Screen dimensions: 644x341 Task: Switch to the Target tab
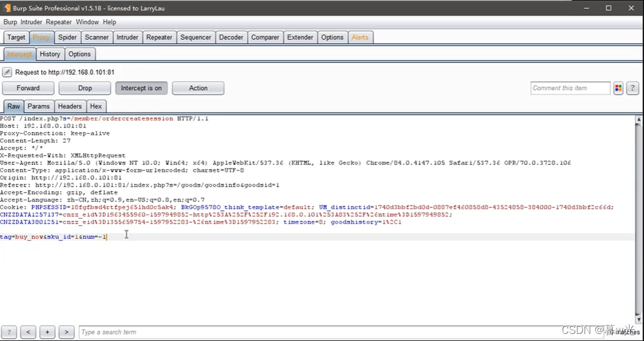(16, 37)
